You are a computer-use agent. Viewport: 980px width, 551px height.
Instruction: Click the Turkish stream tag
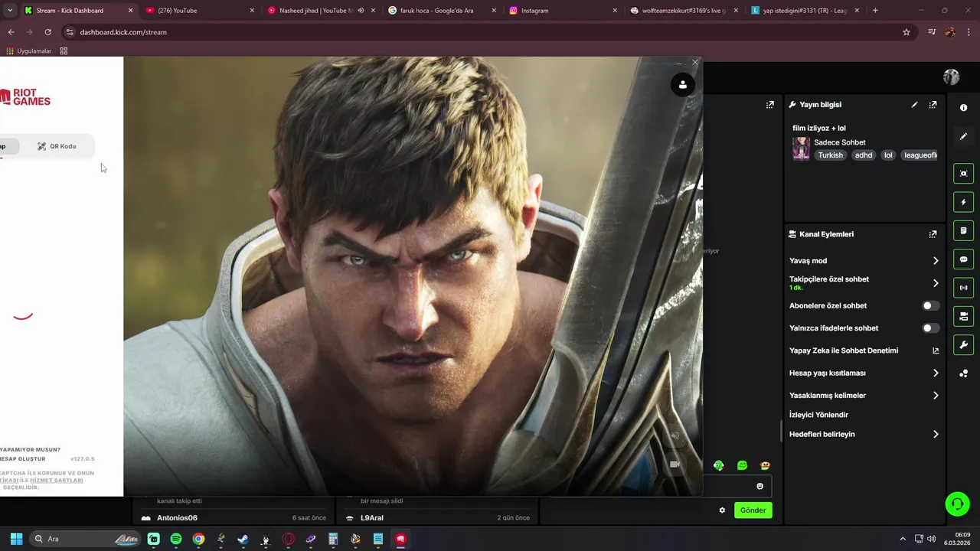click(830, 155)
